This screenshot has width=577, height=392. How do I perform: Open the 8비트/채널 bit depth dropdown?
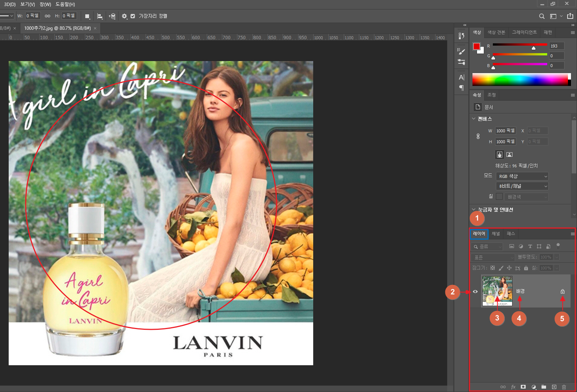(522, 186)
